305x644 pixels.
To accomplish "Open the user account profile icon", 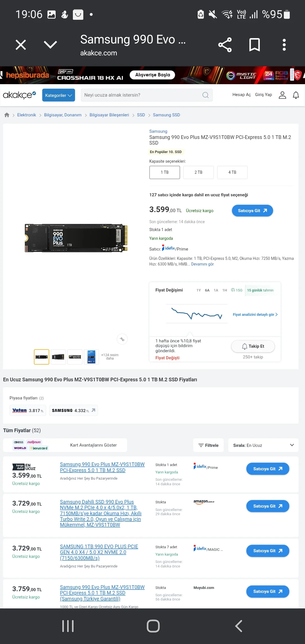I will click(282, 95).
